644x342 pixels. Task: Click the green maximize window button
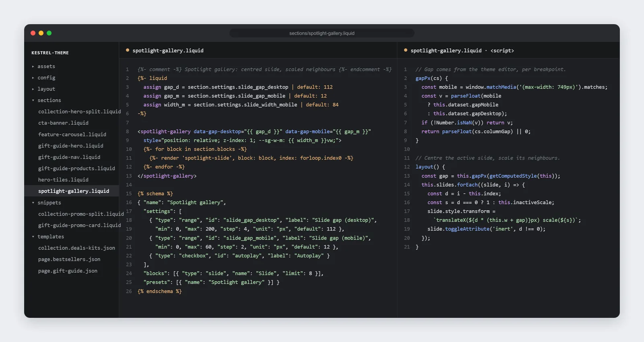click(49, 33)
